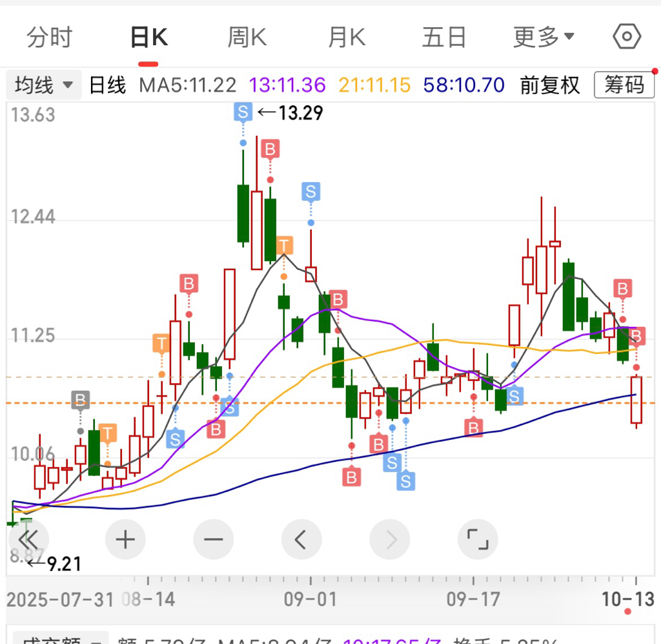Expand the 更多 more periods dropdown
The height and width of the screenshot is (644, 661).
pyautogui.click(x=544, y=37)
